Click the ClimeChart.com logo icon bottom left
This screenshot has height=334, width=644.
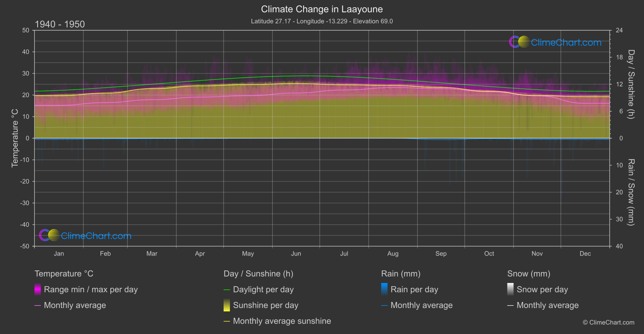[49, 235]
